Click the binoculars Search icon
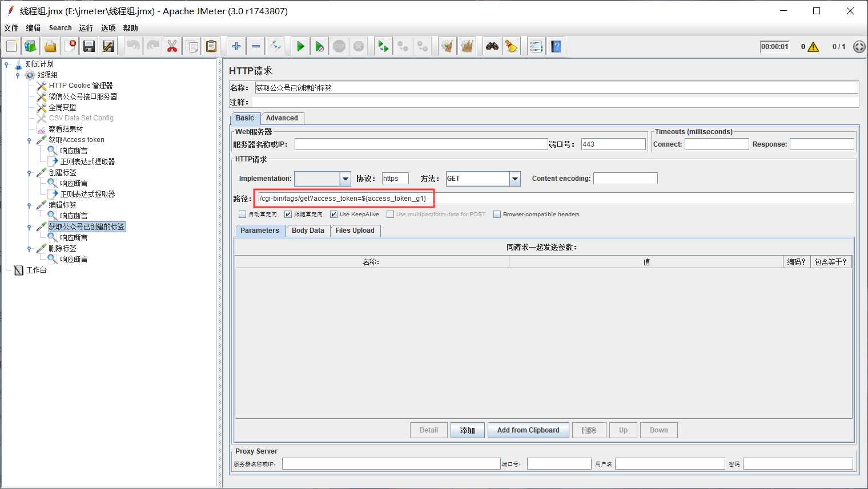868x489 pixels. click(492, 46)
